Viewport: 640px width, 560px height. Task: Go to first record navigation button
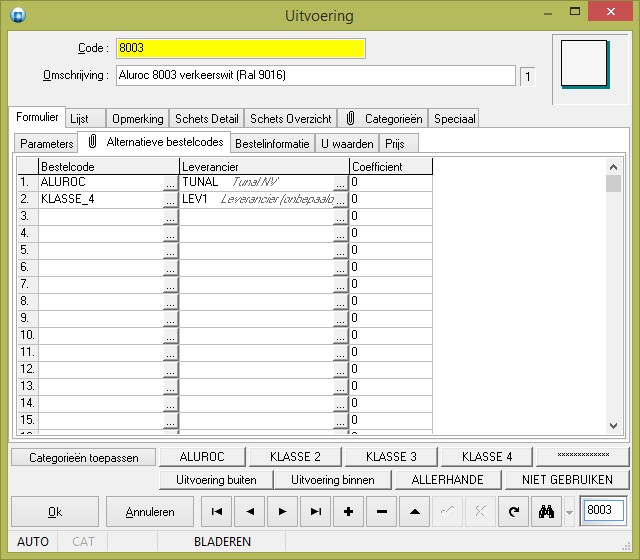click(216, 511)
